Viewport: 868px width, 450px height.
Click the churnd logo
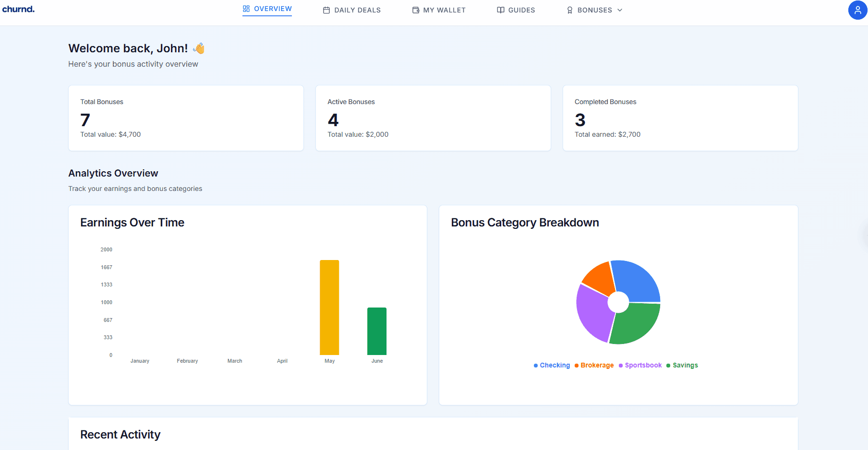coord(18,9)
